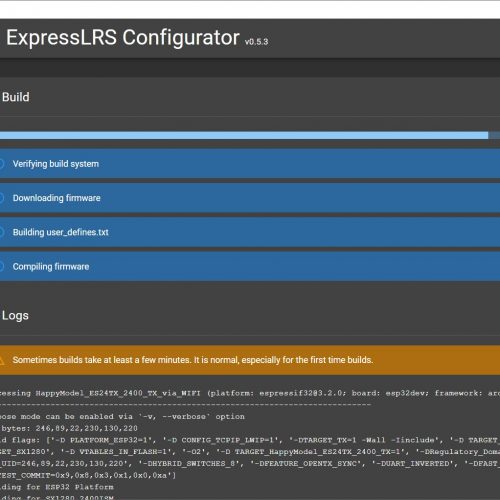The height and width of the screenshot is (500, 500).
Task: Click the info icon beside Downloading firmware
Action: coord(1,198)
